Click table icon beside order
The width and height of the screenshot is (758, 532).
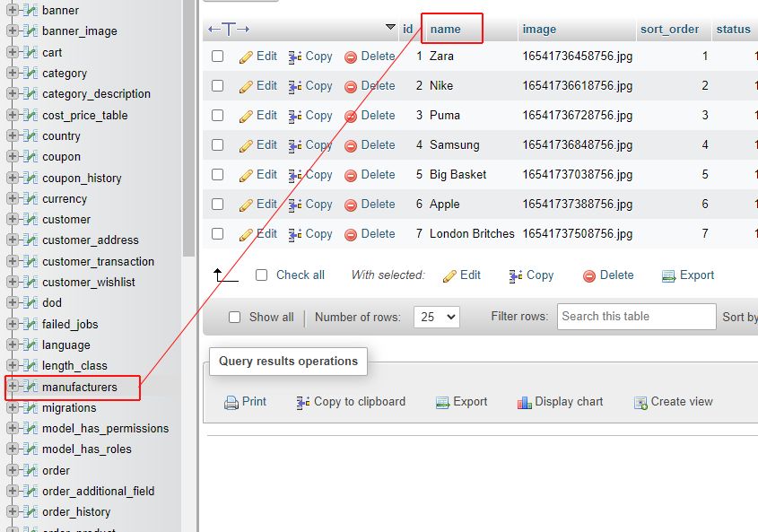click(30, 470)
